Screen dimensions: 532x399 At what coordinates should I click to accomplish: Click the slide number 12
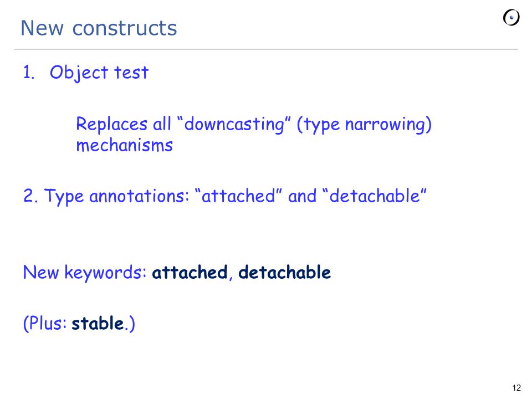click(516, 388)
